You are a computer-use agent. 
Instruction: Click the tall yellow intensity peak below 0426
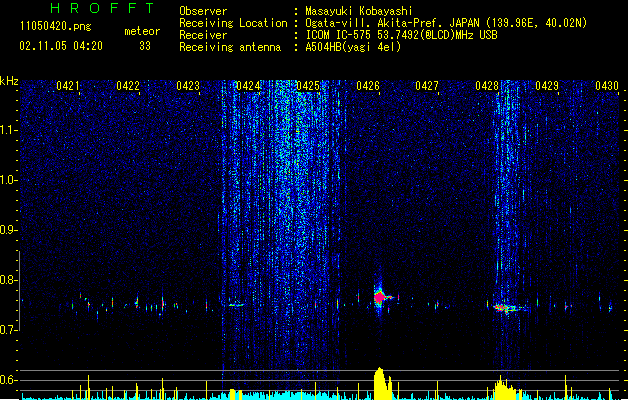click(381, 383)
